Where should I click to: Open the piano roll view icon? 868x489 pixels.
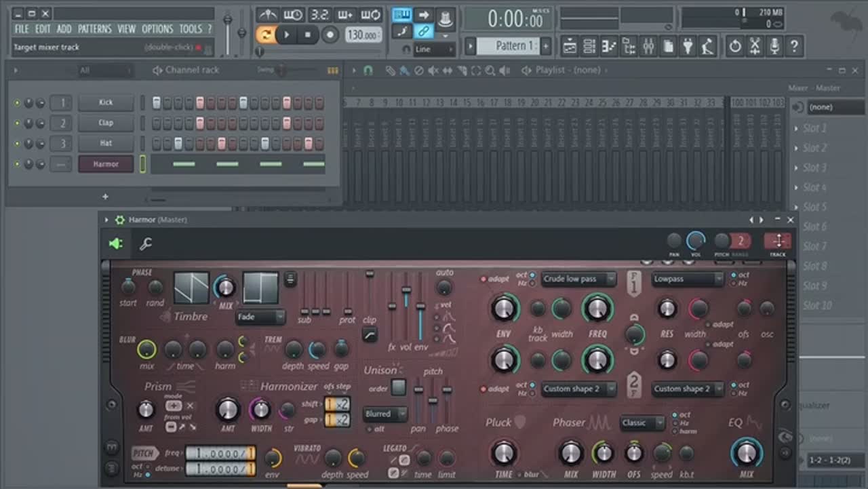(x=609, y=46)
